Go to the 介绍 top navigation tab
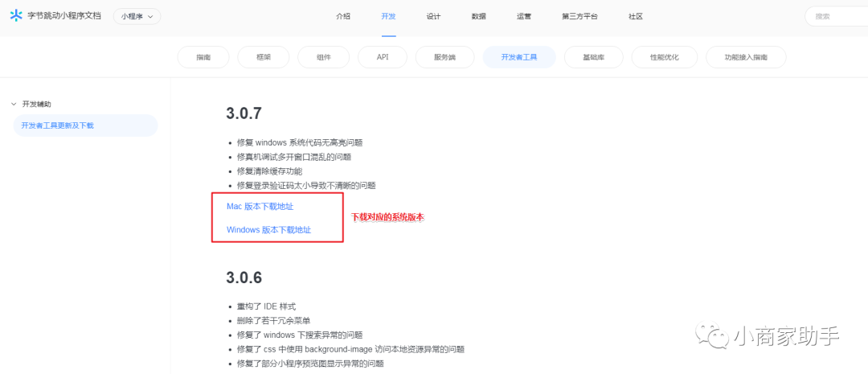Viewport: 868px width, 374px height. 343,17
